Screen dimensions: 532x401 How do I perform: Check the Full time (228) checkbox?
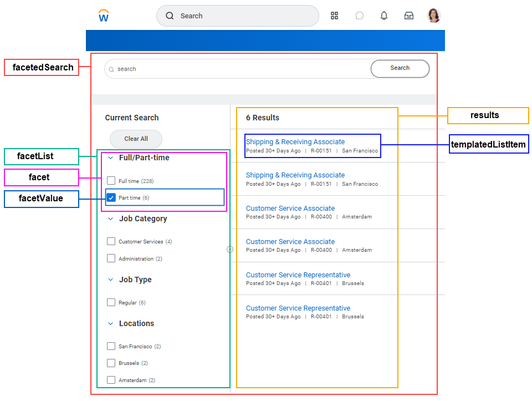click(x=111, y=180)
